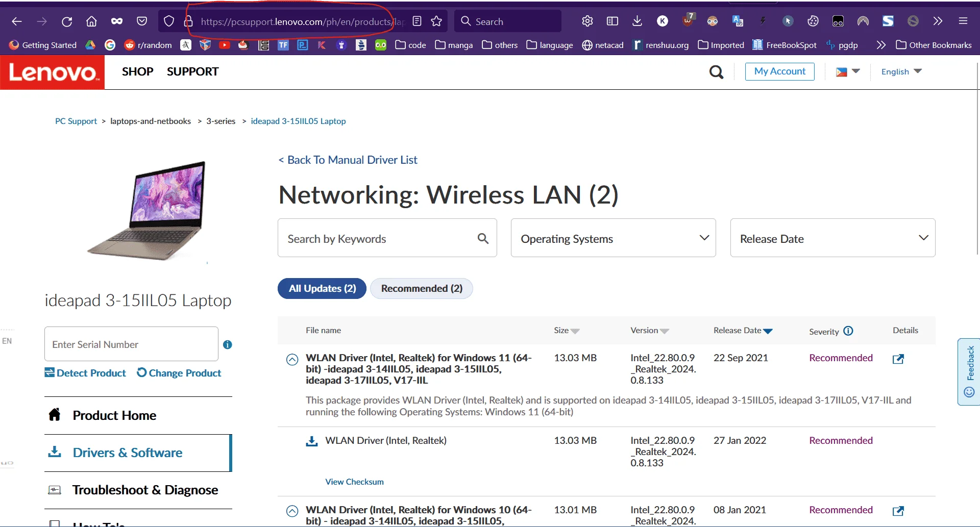
Task: Open the Operating Systems dropdown
Action: [613, 238]
